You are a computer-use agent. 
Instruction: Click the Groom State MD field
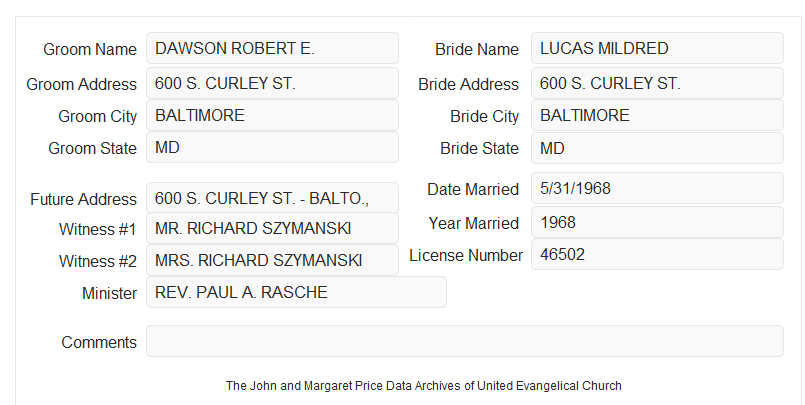[272, 147]
